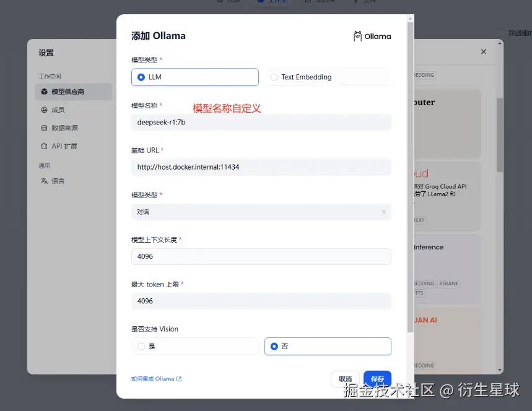Click the settings panel scroll down arrow
The width and height of the screenshot is (532, 411).
coord(499,370)
